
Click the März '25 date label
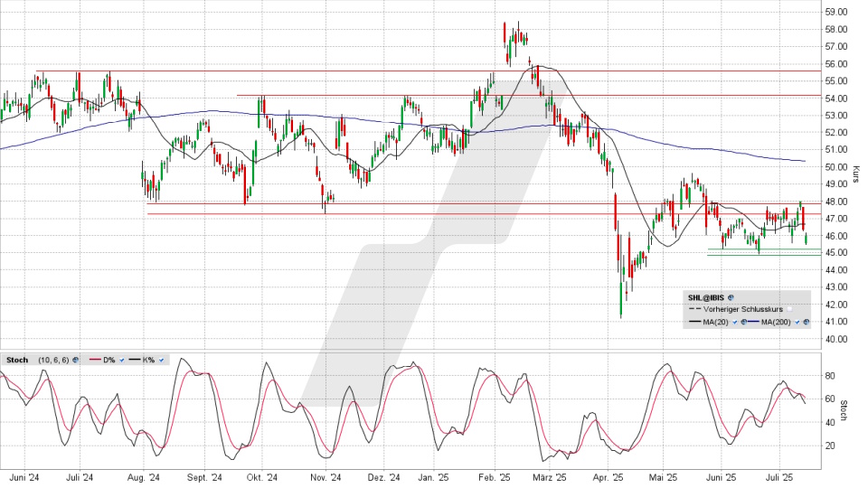[551, 477]
